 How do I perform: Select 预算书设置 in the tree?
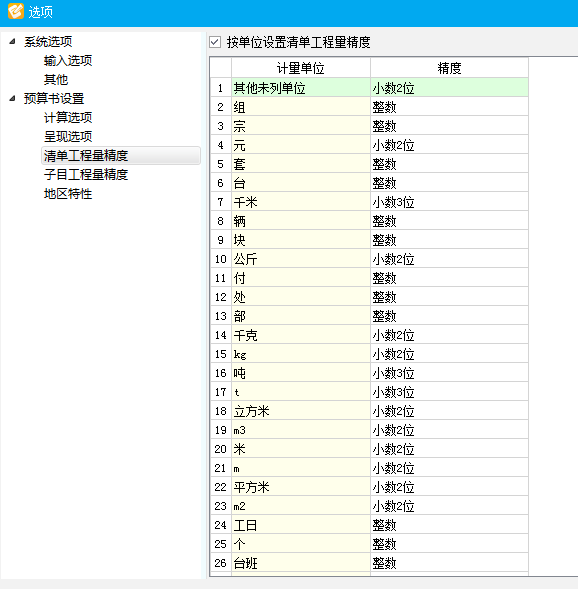[x=54, y=98]
